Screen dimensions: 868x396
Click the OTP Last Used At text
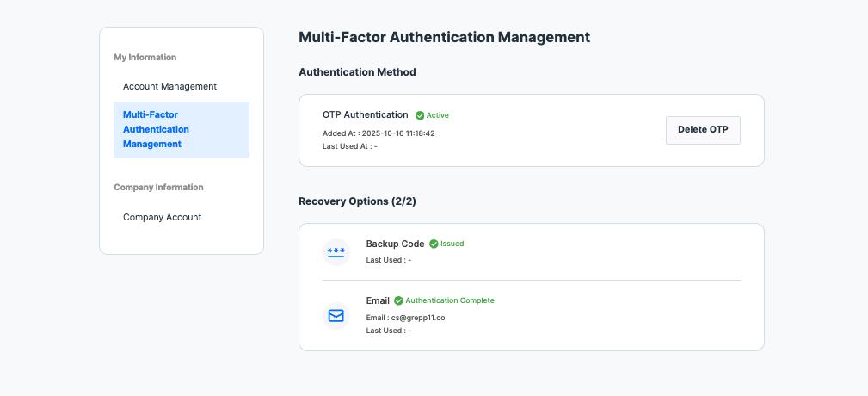point(350,146)
